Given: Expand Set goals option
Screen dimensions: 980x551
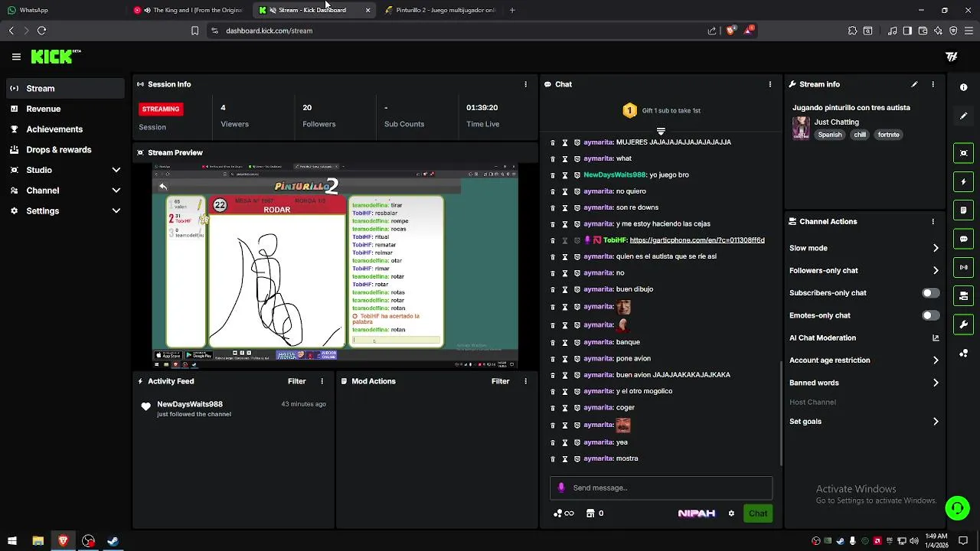Looking at the screenshot, I should 936,422.
